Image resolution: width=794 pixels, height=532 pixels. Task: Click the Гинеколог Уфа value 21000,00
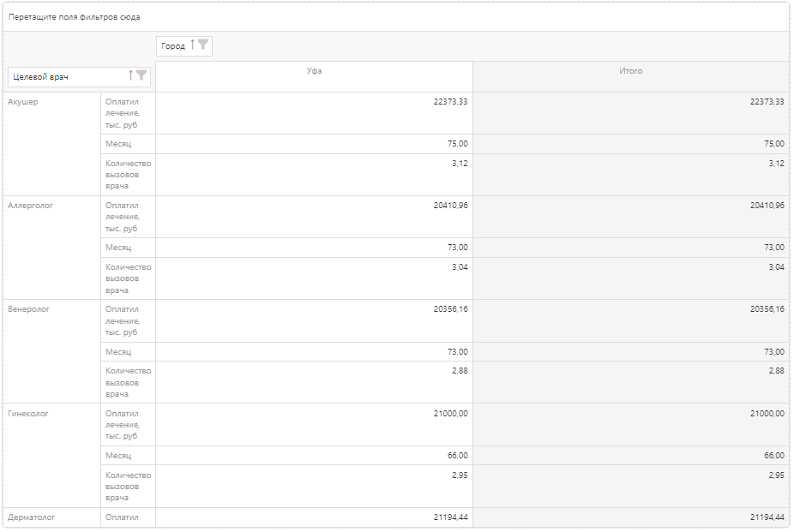450,414
